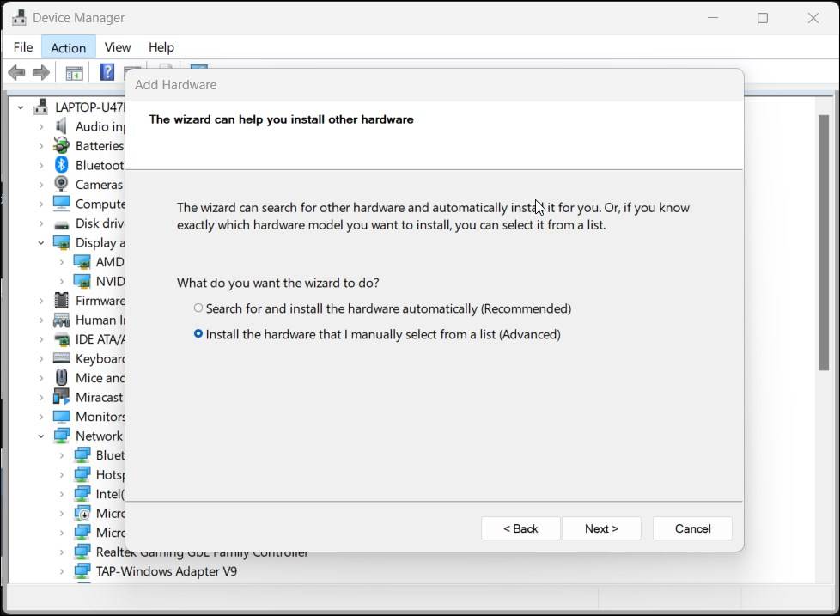
Task: Open the Action menu
Action: (68, 47)
